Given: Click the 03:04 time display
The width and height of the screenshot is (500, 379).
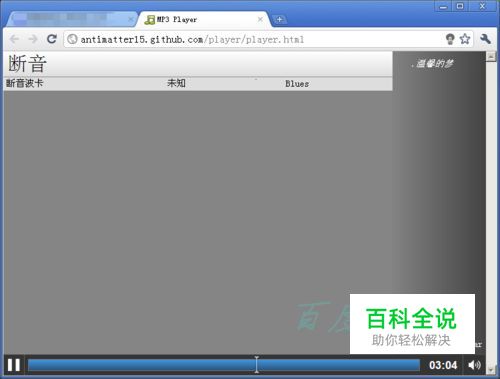Looking at the screenshot, I should pos(443,365).
